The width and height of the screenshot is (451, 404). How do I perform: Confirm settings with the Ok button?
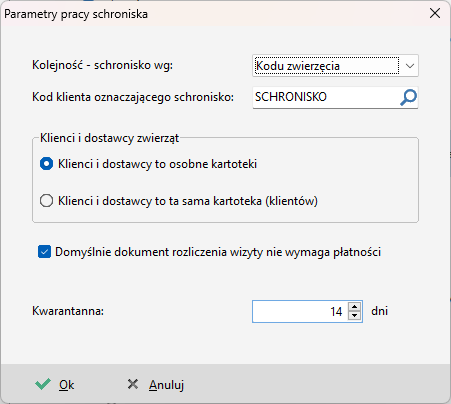click(55, 385)
